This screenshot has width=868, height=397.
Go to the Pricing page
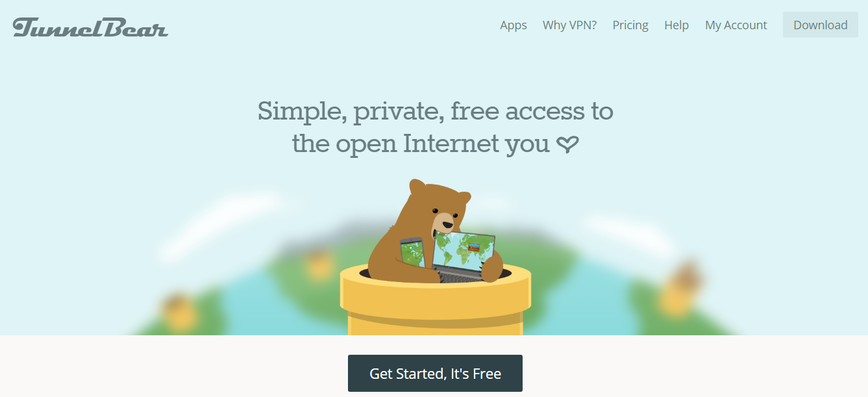630,25
